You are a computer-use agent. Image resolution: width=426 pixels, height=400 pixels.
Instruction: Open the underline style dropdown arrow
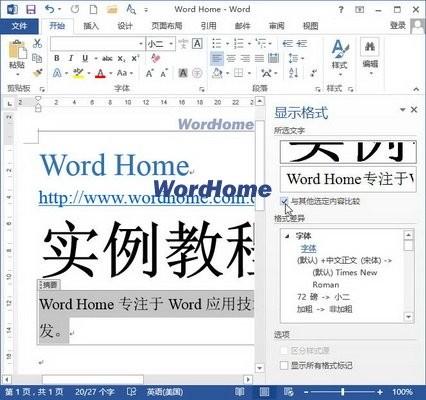point(95,59)
